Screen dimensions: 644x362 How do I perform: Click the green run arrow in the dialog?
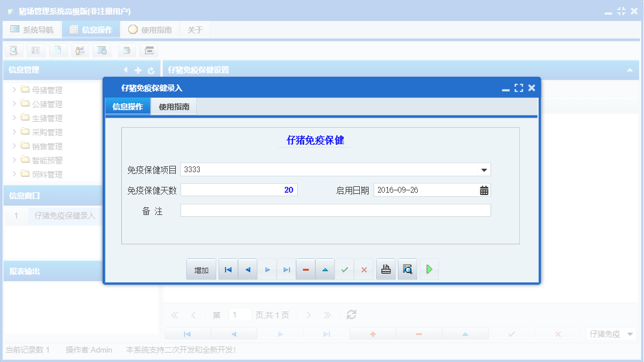point(429,269)
